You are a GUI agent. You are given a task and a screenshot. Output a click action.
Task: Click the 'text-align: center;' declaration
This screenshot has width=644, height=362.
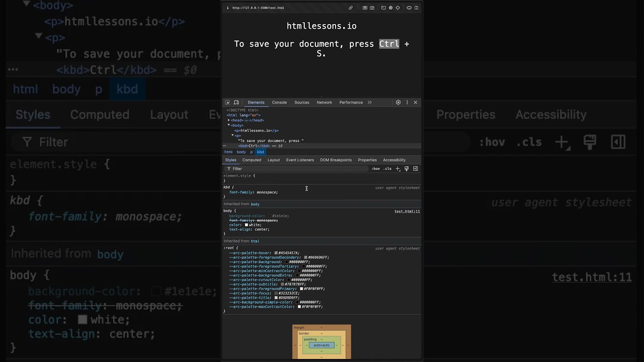click(250, 230)
